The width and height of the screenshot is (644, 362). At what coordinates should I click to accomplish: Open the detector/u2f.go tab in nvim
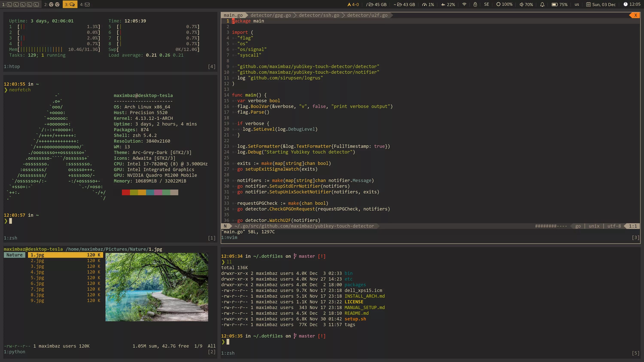point(367,15)
